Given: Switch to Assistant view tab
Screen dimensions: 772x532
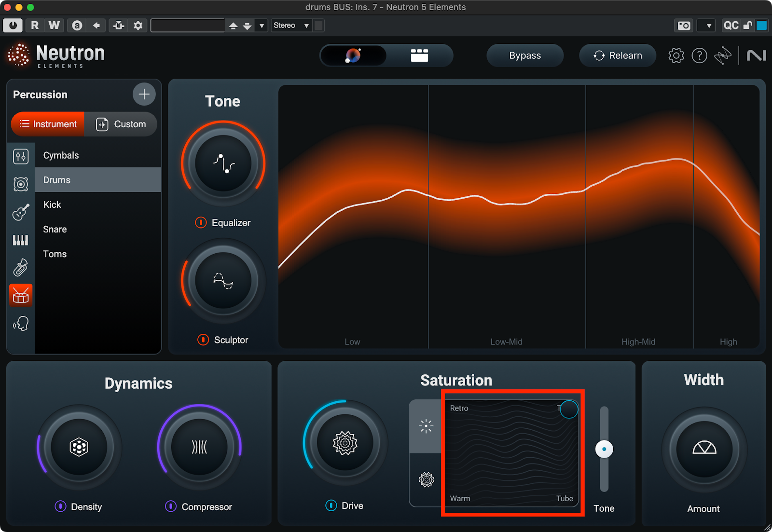Looking at the screenshot, I should pos(353,55).
